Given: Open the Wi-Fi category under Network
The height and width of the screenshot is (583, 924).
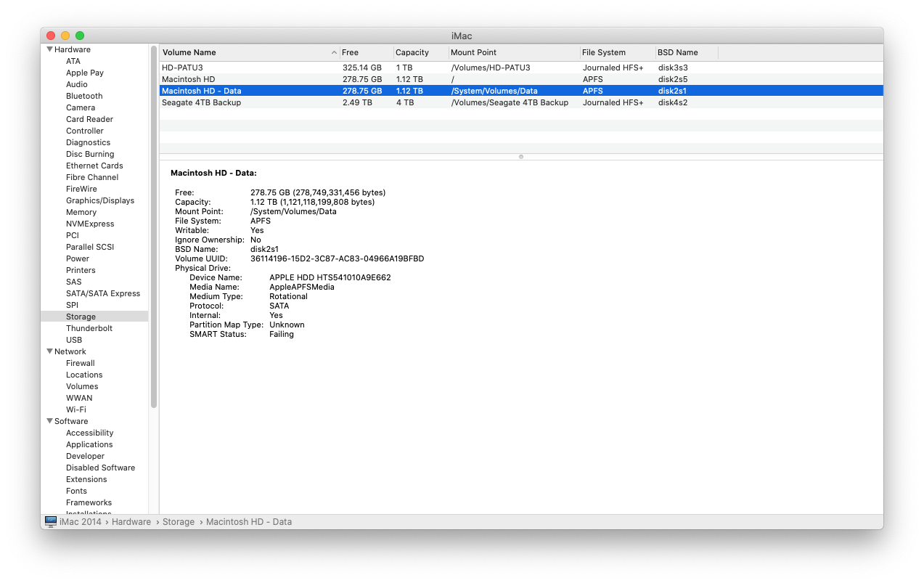Looking at the screenshot, I should click(79, 409).
